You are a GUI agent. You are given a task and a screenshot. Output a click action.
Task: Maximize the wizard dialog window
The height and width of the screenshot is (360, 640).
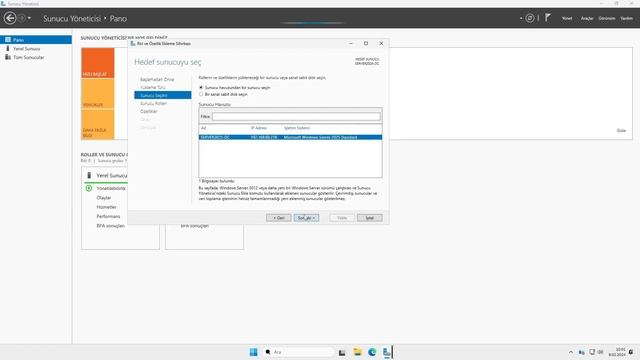(366, 43)
